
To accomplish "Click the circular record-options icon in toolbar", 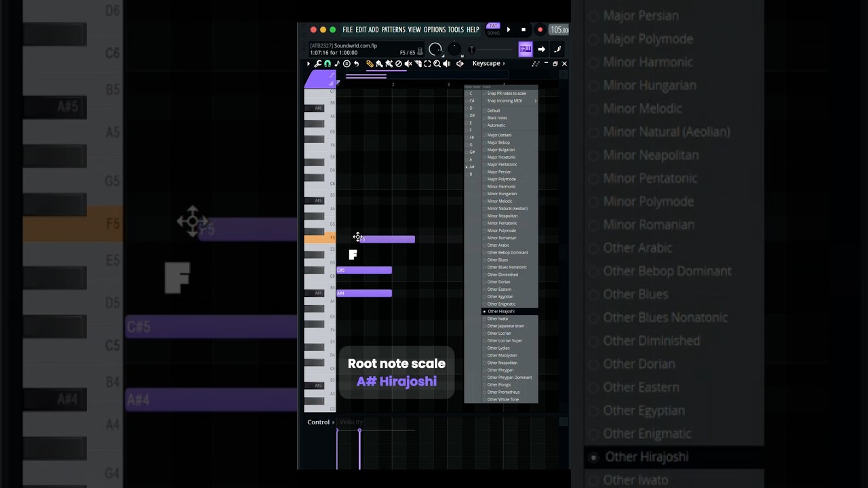I will pos(347,64).
